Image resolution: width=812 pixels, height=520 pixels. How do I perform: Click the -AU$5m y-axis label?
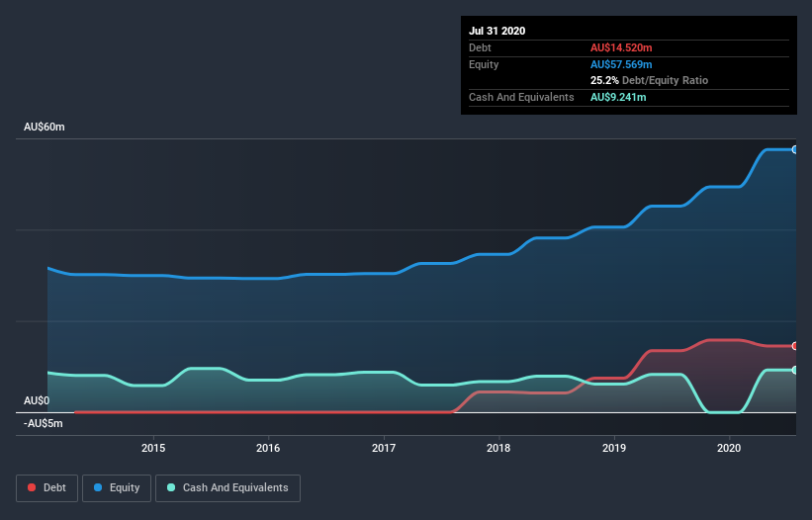[43, 424]
